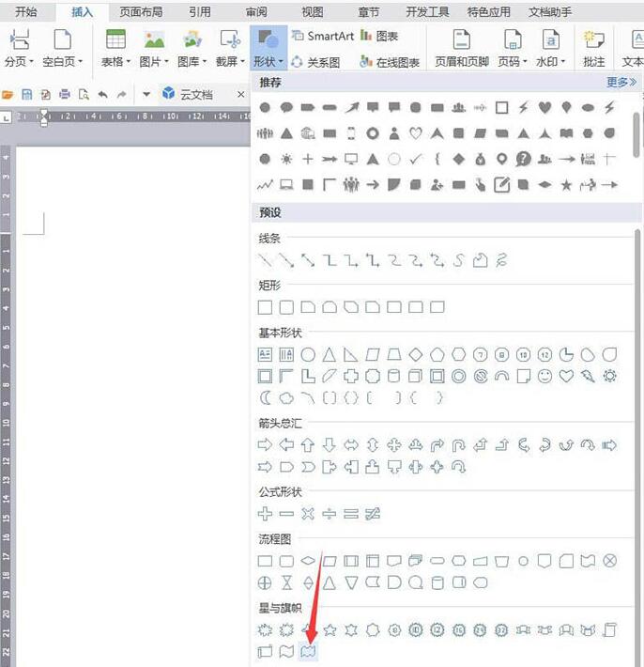Select the horizontal text box shape
Image resolution: width=644 pixels, height=667 pixels.
[x=265, y=354]
